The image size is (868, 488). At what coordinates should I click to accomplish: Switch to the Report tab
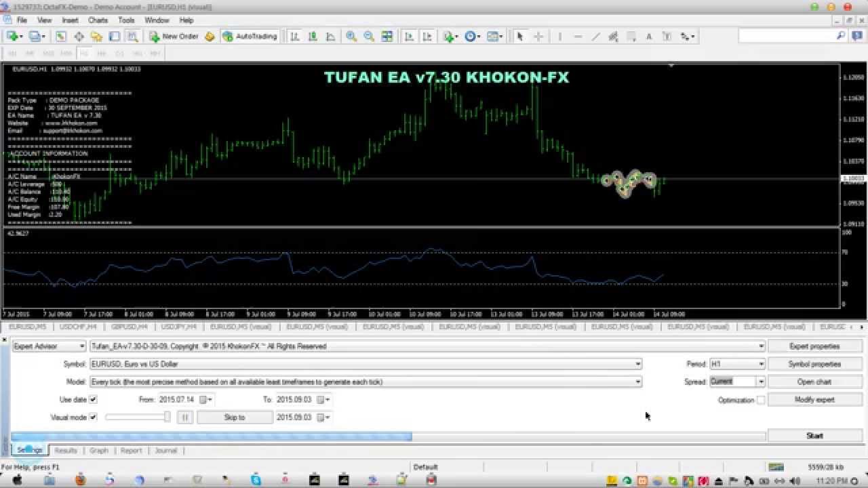[x=132, y=450]
